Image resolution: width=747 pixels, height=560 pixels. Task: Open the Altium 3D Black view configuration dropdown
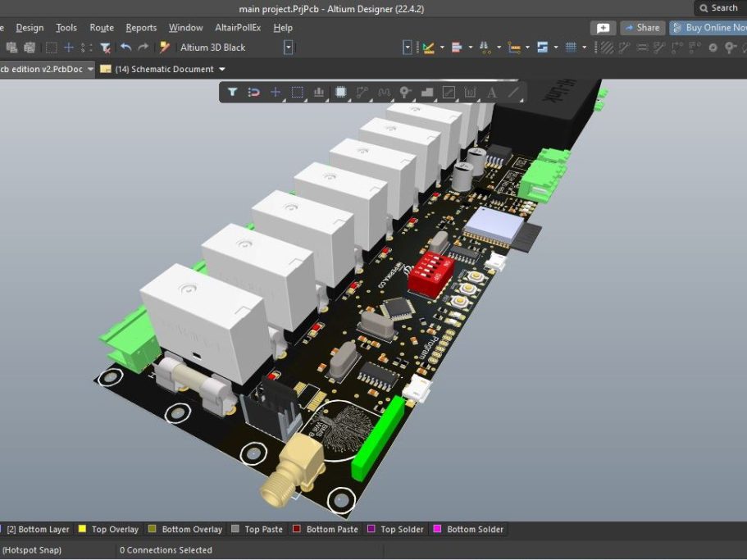288,48
